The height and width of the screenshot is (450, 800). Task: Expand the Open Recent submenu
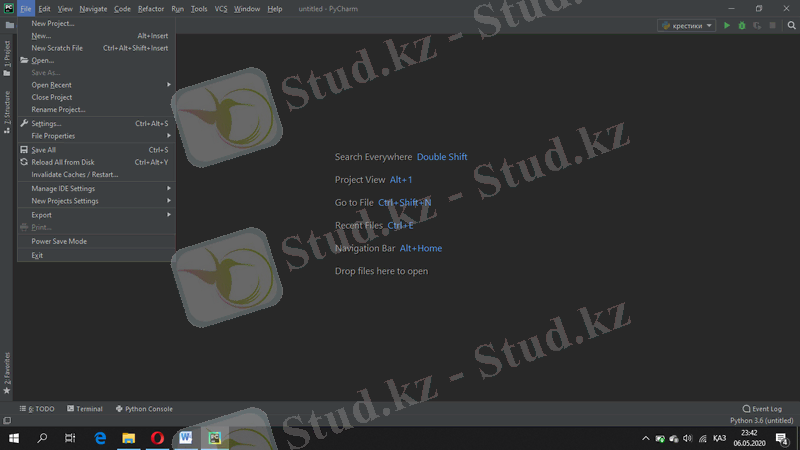coord(96,85)
